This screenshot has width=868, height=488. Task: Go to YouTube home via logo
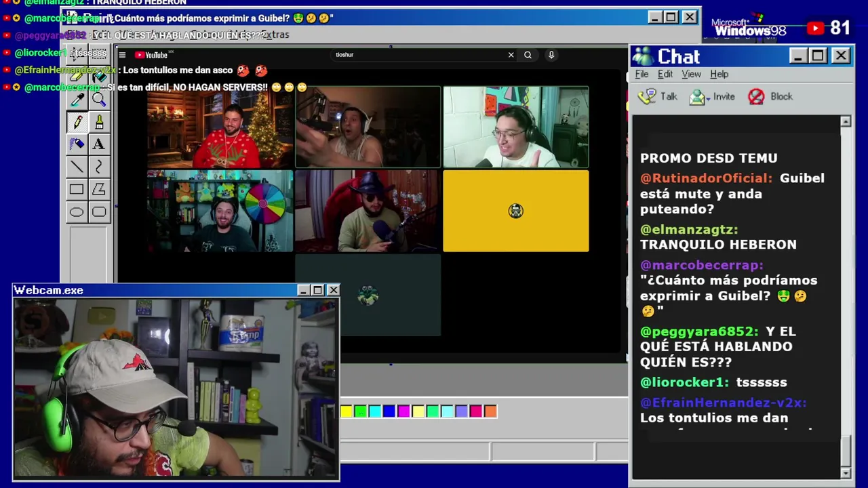(x=151, y=55)
